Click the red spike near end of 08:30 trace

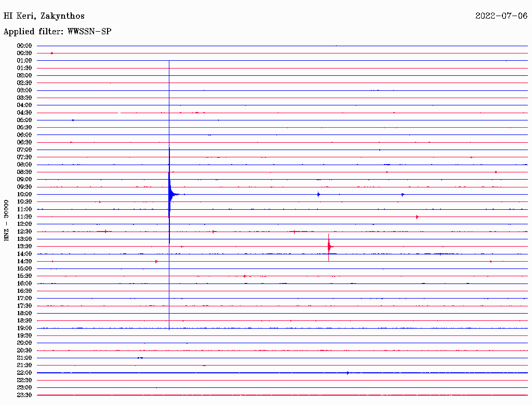tap(496, 172)
